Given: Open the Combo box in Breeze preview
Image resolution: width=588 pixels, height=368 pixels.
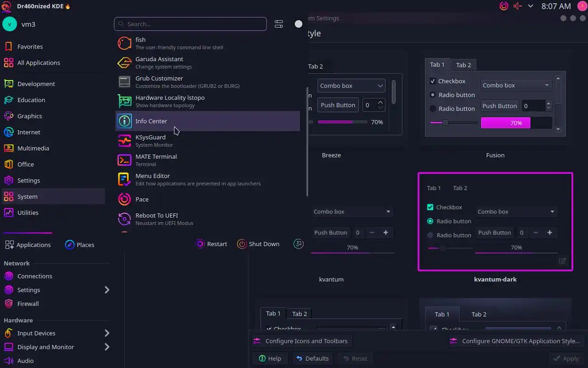Looking at the screenshot, I should tap(351, 86).
